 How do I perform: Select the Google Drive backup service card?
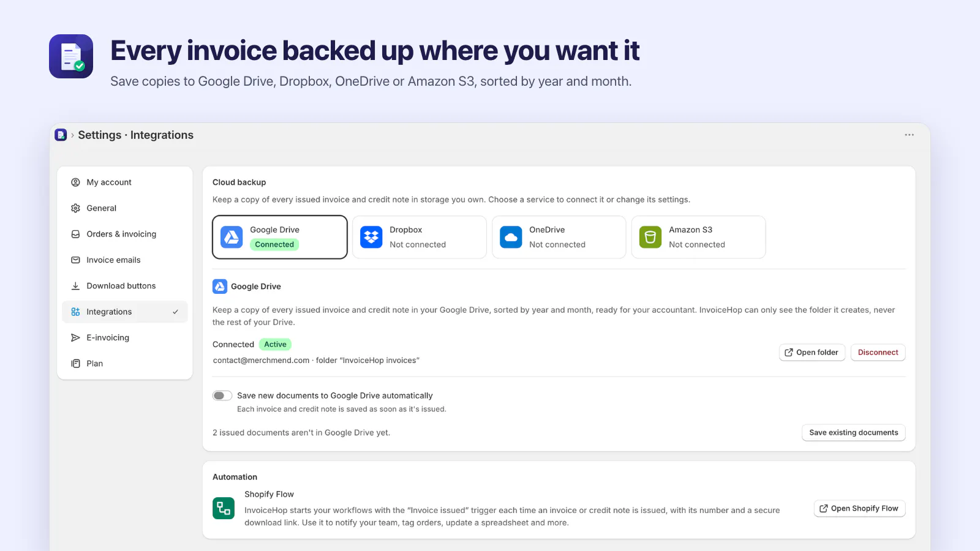(x=280, y=237)
